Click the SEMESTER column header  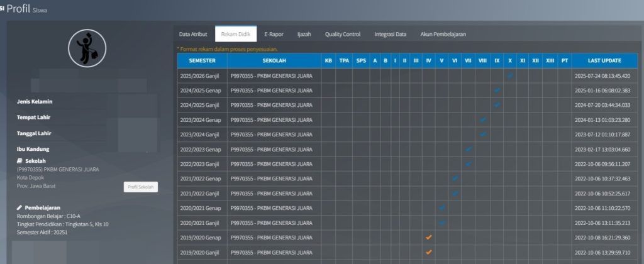(x=202, y=61)
